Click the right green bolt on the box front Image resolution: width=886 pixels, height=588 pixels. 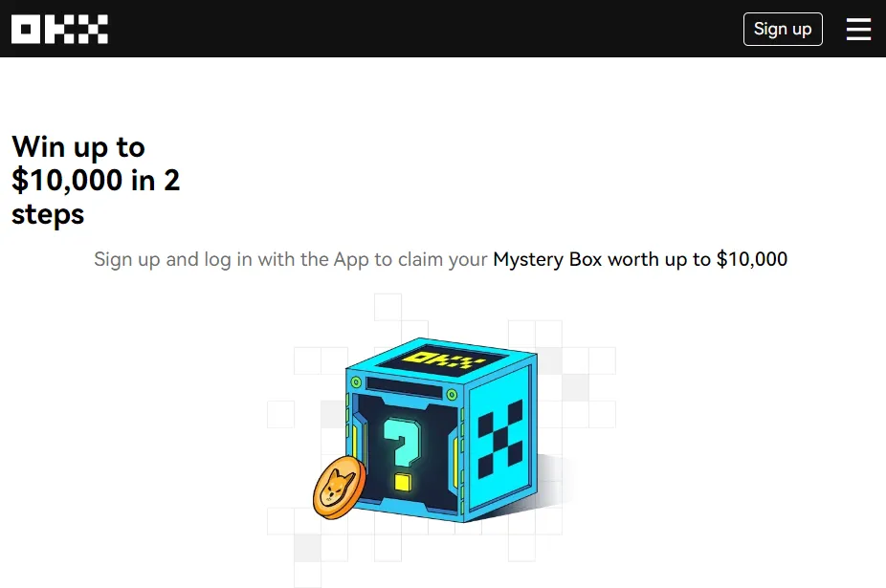[x=452, y=395]
